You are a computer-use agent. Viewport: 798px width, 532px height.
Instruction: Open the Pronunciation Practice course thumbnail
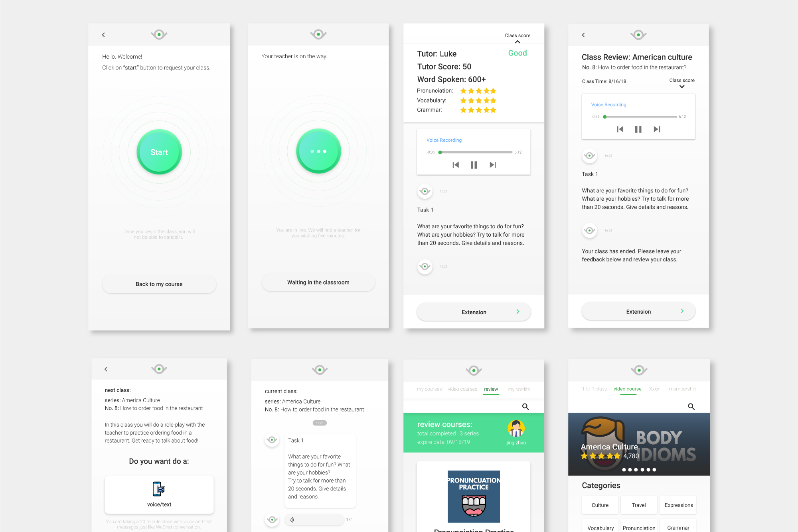474,496
